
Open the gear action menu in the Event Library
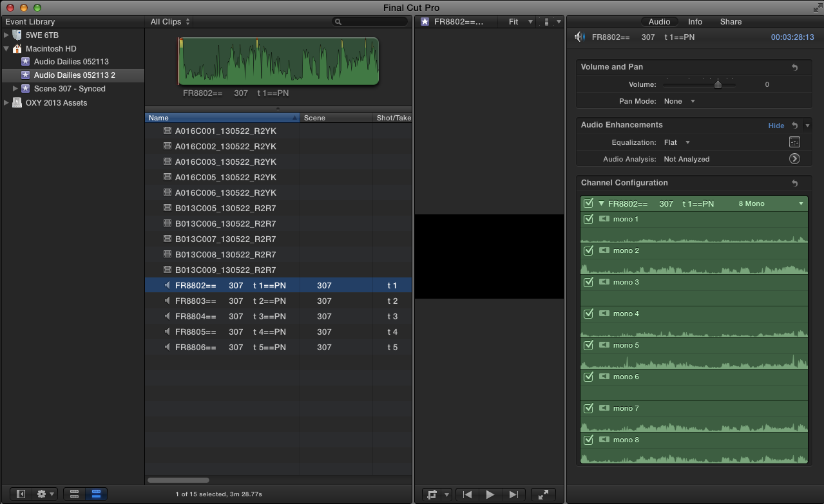pos(45,494)
